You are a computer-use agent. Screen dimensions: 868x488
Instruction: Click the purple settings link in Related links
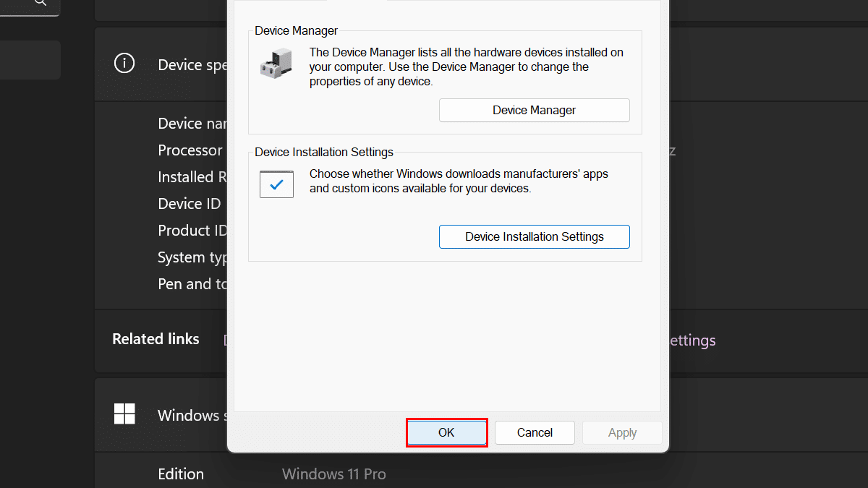point(692,341)
